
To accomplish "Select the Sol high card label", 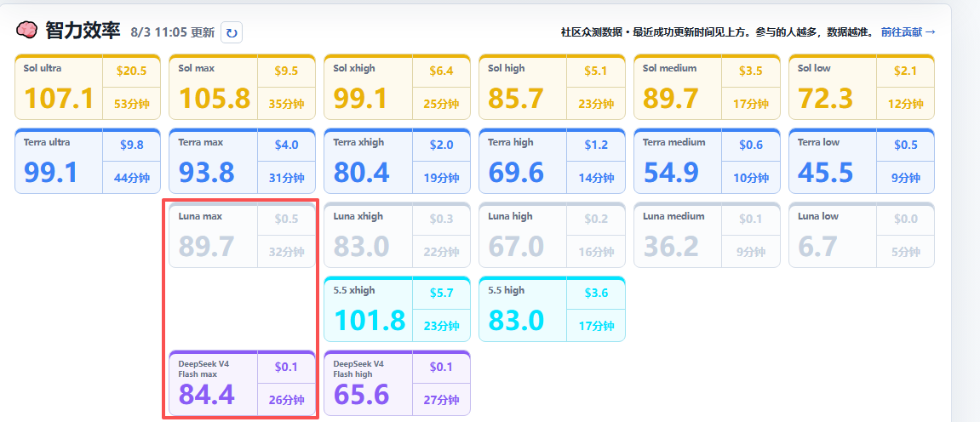I will pyautogui.click(x=507, y=68).
